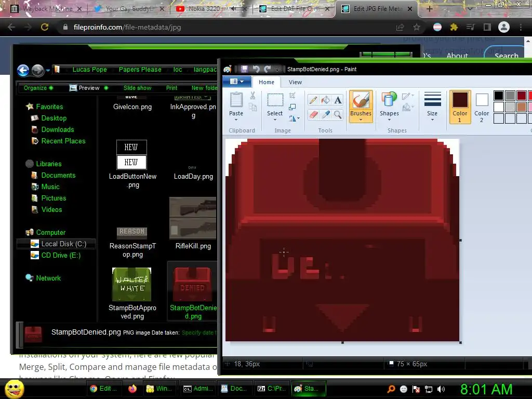Open the Paint file menu button

point(237,82)
